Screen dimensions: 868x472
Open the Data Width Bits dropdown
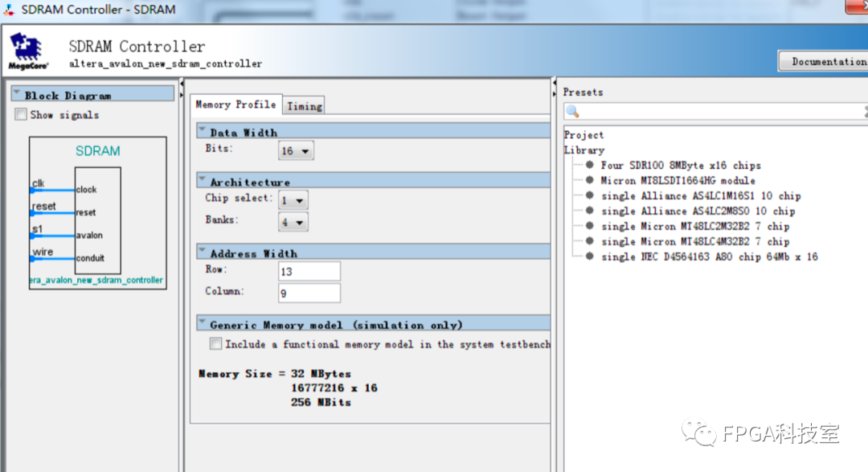296,150
